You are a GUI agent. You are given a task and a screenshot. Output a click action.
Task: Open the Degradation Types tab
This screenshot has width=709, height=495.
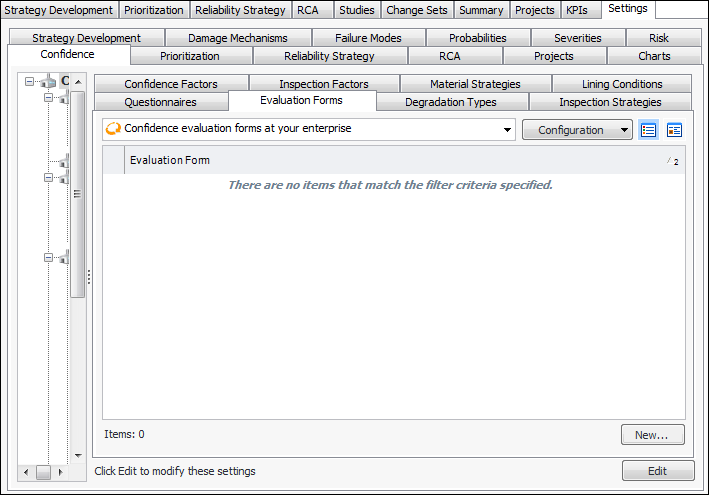tap(451, 102)
